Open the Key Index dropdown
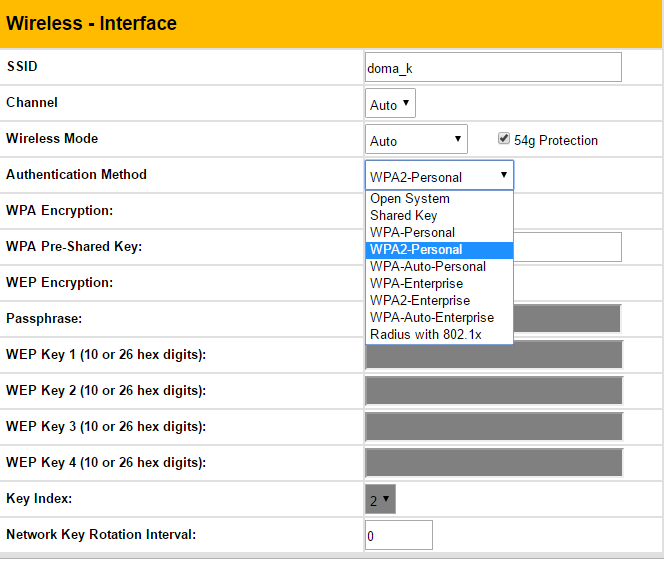The image size is (664, 562). coord(380,499)
